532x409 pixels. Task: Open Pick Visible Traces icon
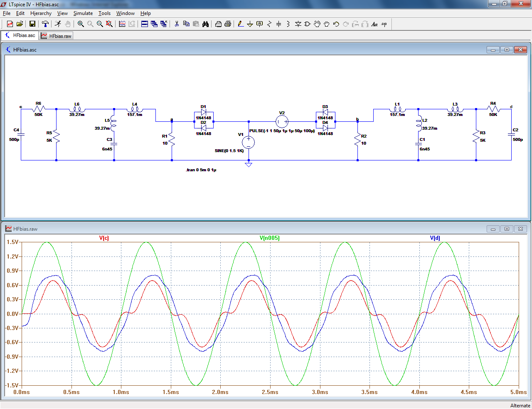(x=122, y=24)
